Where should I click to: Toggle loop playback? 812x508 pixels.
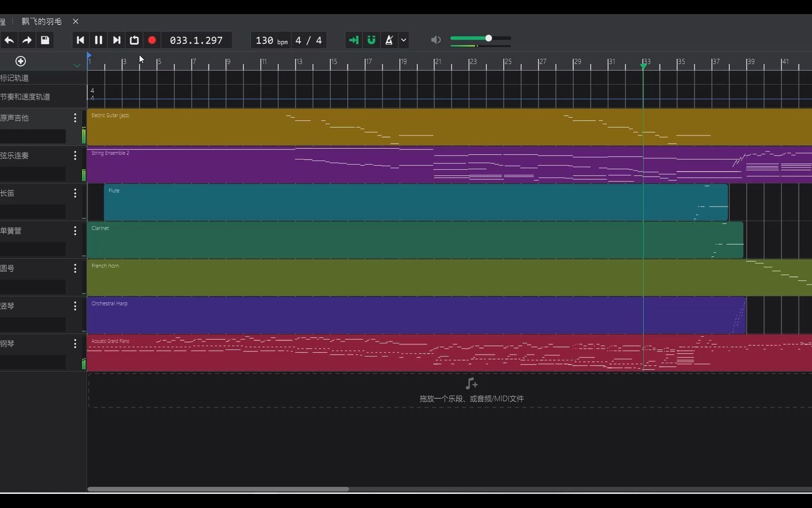coord(134,40)
